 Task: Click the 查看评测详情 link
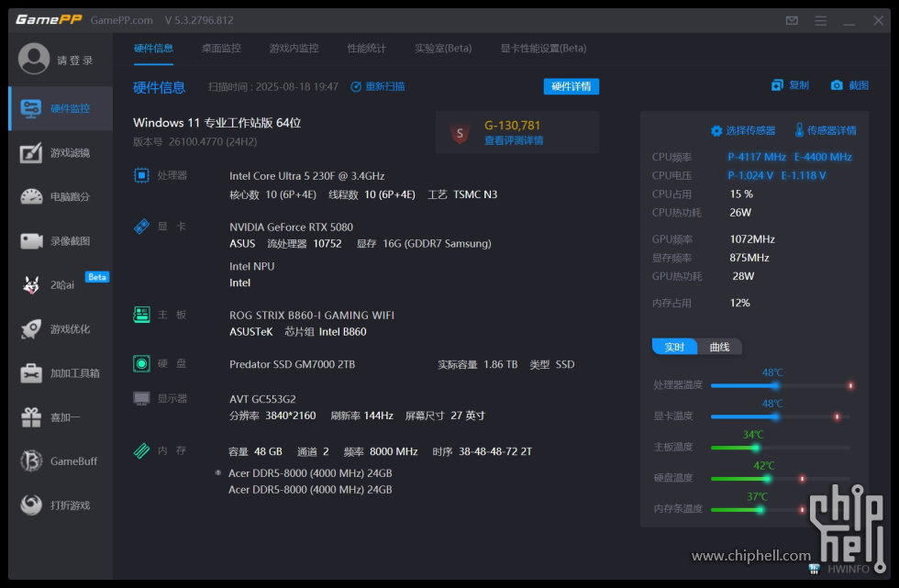click(514, 140)
